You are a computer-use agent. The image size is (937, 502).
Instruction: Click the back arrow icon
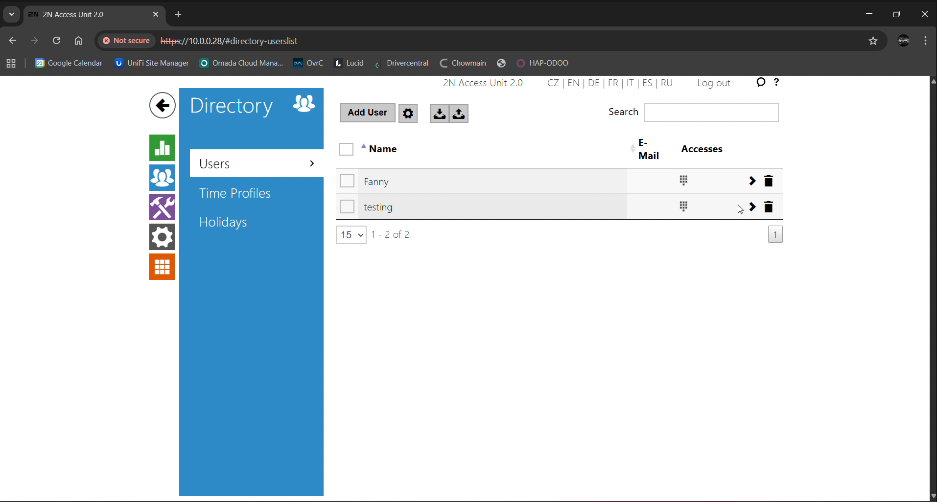tap(162, 106)
